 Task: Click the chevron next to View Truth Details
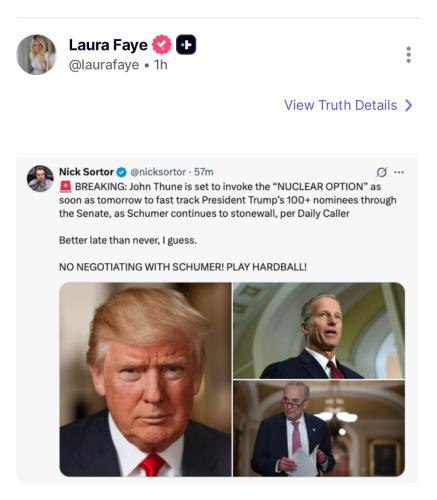click(409, 105)
